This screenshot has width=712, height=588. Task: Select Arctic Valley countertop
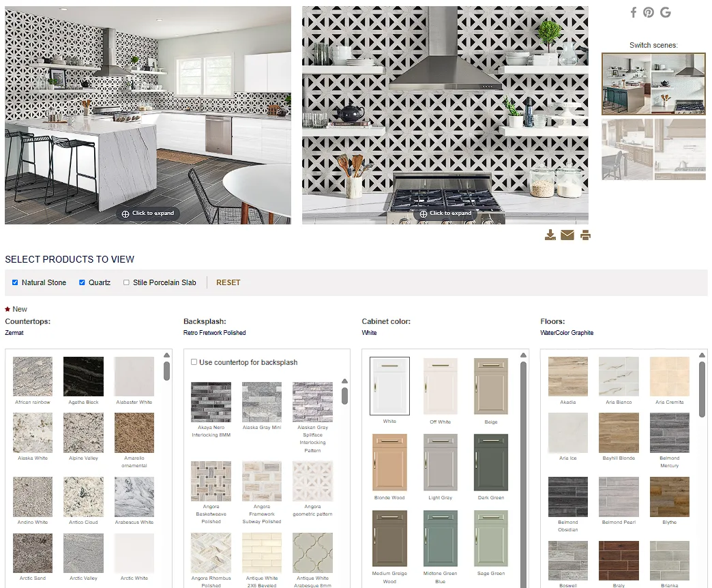84,553
